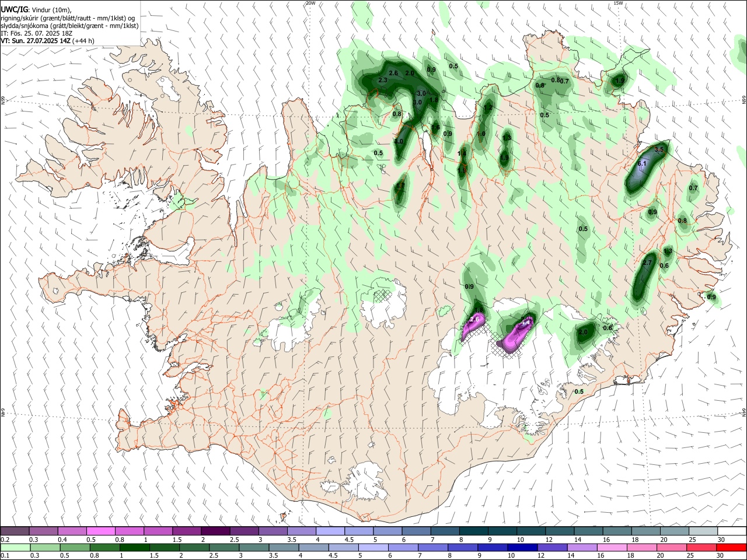Viewport: 747px width, 560px height.
Task: Click the pale lavender 4–4.5 snow legend swatch
Action: coord(329,531)
